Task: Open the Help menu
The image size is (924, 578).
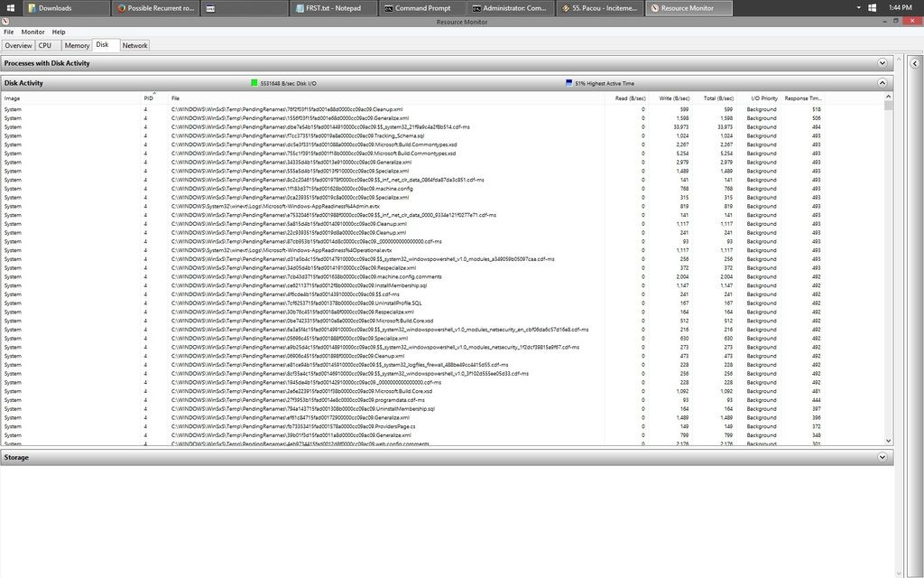Action: 59,32
